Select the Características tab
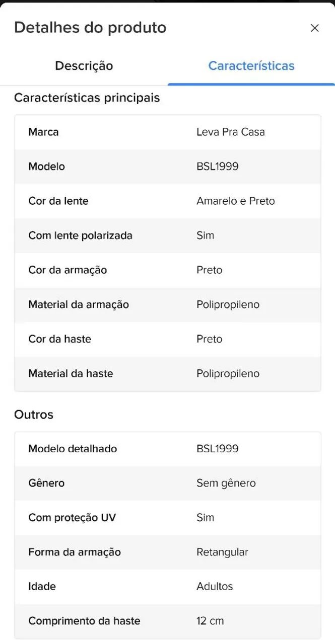 251,66
